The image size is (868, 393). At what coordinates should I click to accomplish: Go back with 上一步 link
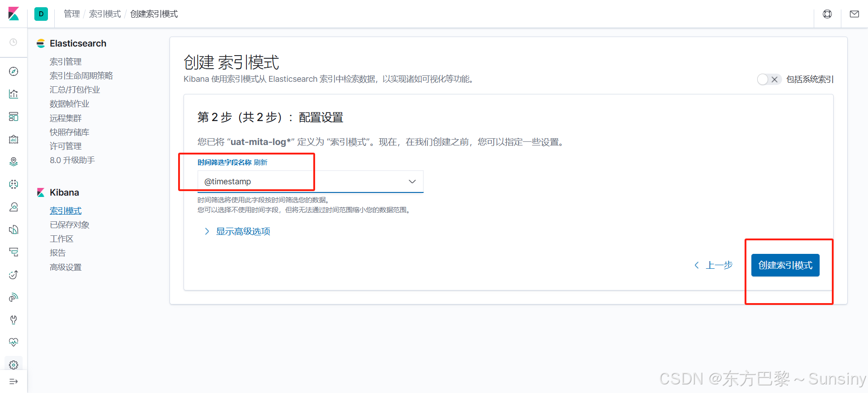click(x=714, y=265)
